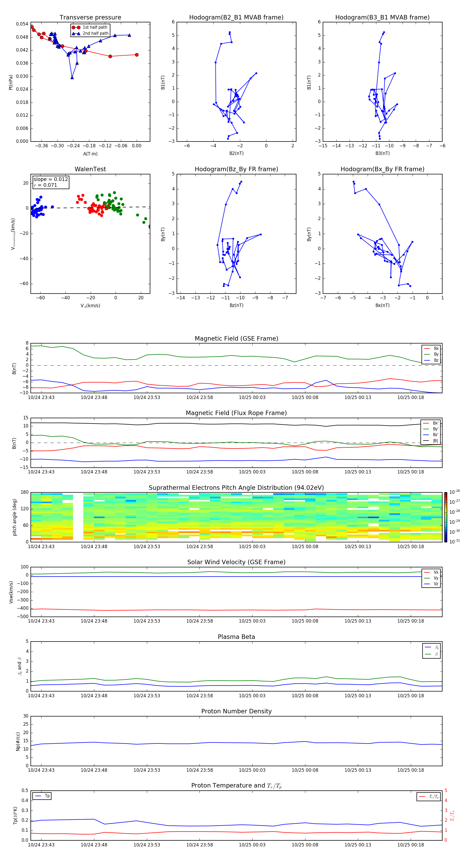Select the 'Vx' legend entry
Image resolution: width=473 pixels, height=868 pixels.
pyautogui.click(x=431, y=572)
